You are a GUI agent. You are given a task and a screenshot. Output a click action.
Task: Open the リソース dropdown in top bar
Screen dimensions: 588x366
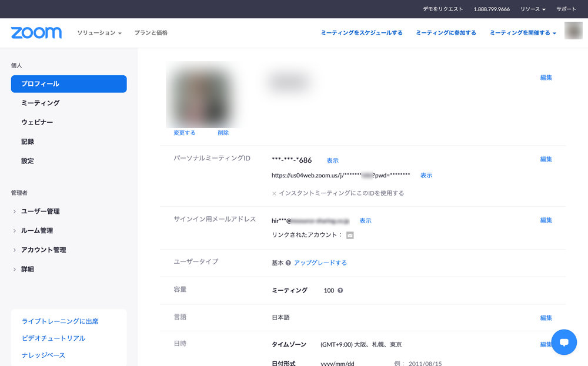[533, 9]
